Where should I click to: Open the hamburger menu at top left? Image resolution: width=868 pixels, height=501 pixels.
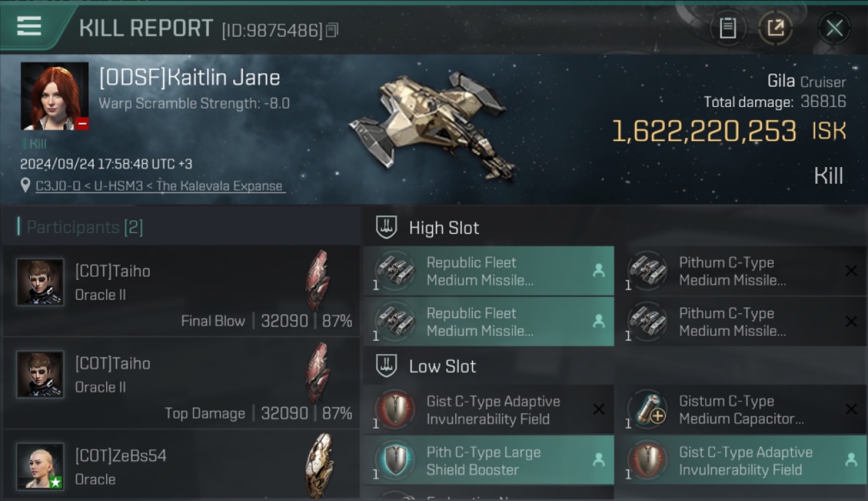(29, 27)
